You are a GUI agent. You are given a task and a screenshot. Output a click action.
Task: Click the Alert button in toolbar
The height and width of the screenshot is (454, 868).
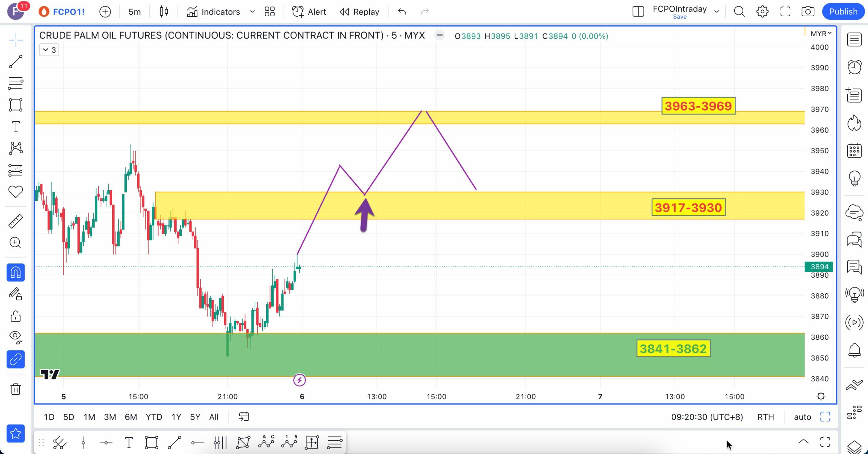(x=309, y=12)
